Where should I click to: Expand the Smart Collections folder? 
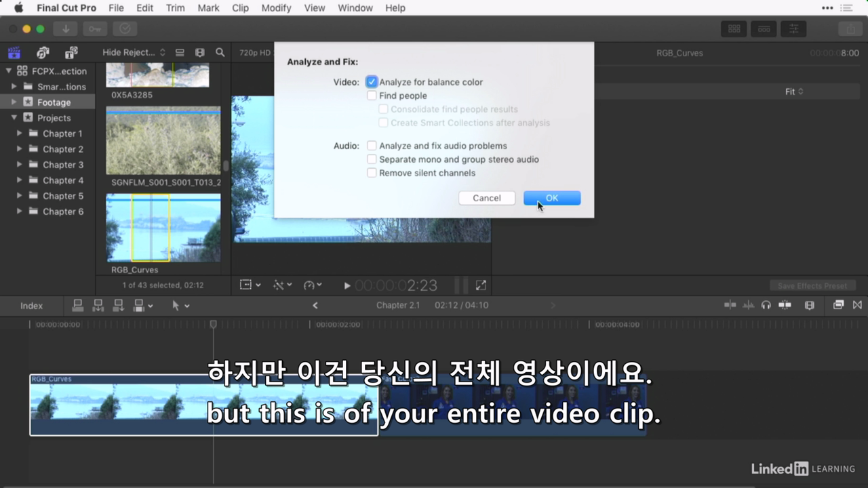[x=14, y=86]
